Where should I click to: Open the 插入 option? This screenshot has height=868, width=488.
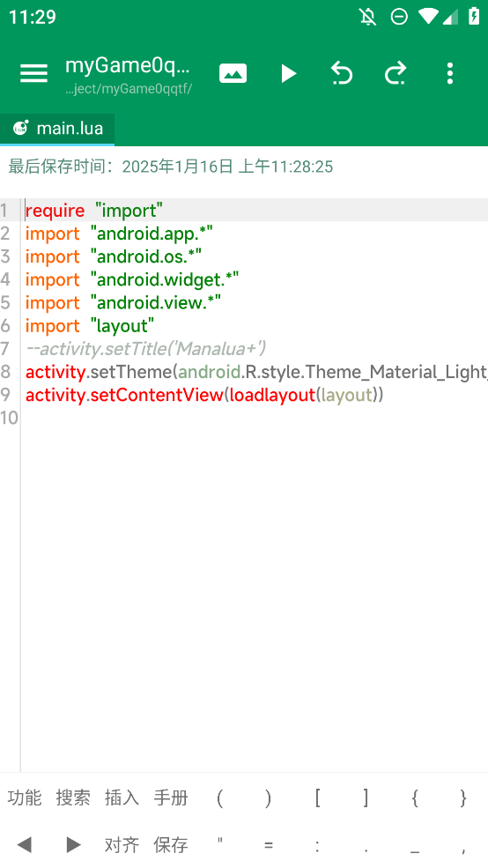pyautogui.click(x=122, y=798)
